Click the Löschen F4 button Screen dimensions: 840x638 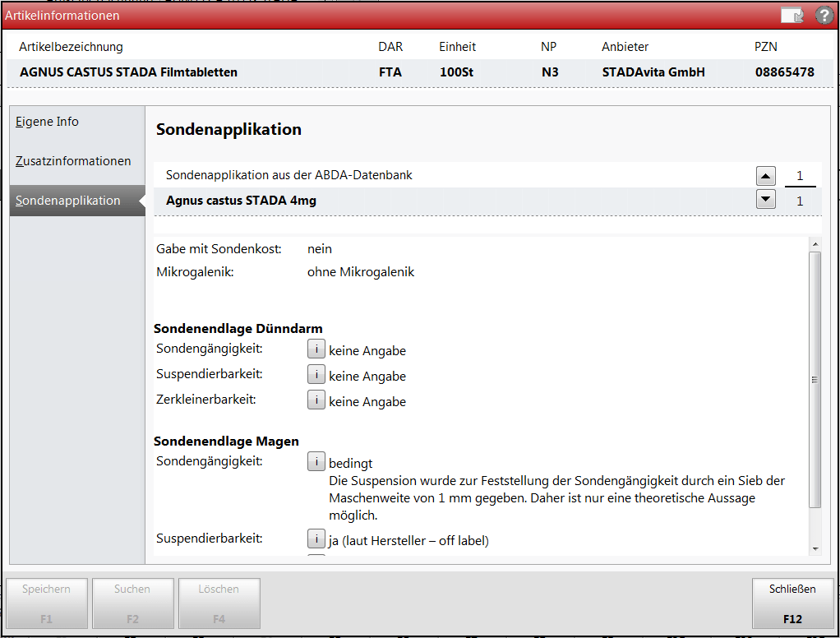[219, 603]
